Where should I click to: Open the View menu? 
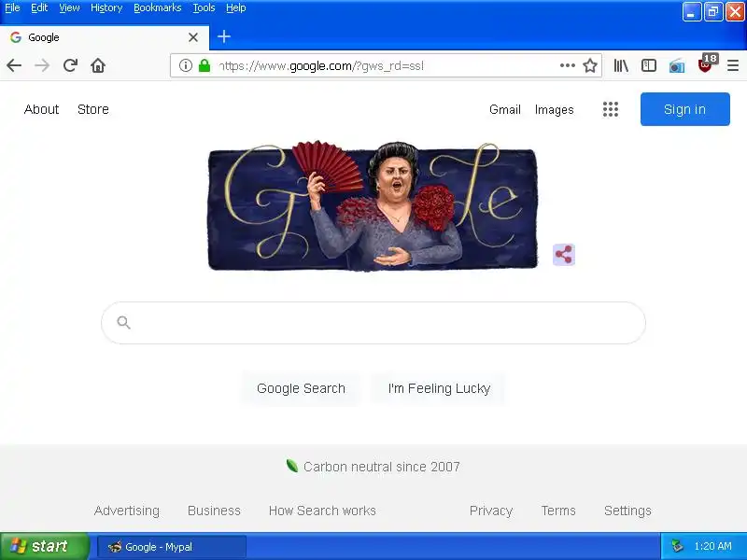coord(69,7)
